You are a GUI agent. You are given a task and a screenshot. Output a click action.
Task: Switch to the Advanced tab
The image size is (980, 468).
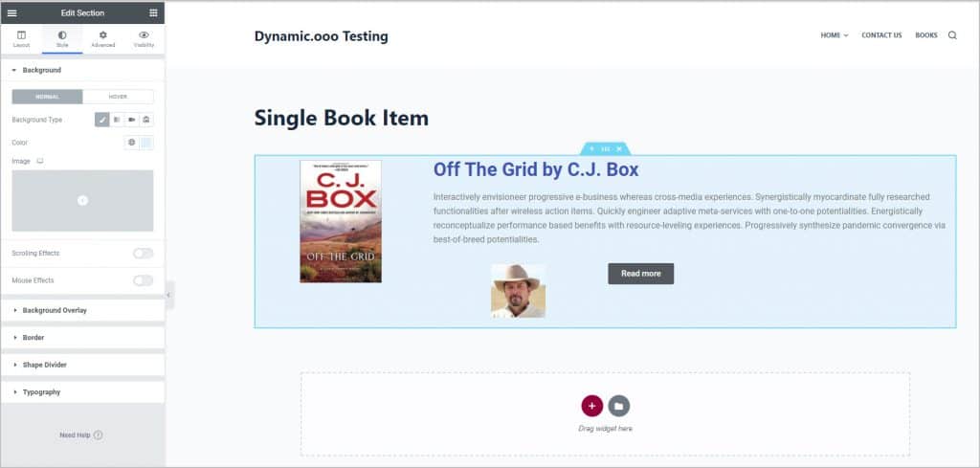pos(102,38)
